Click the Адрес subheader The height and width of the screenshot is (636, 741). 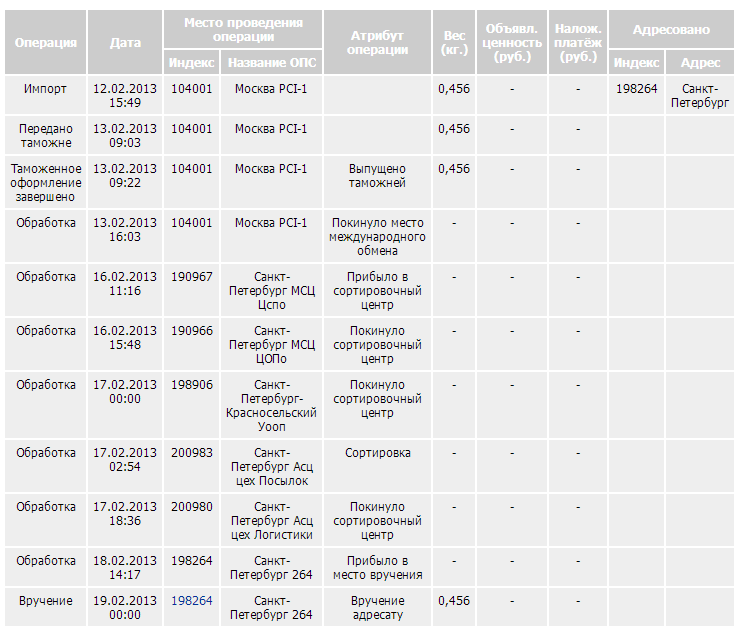(x=699, y=63)
